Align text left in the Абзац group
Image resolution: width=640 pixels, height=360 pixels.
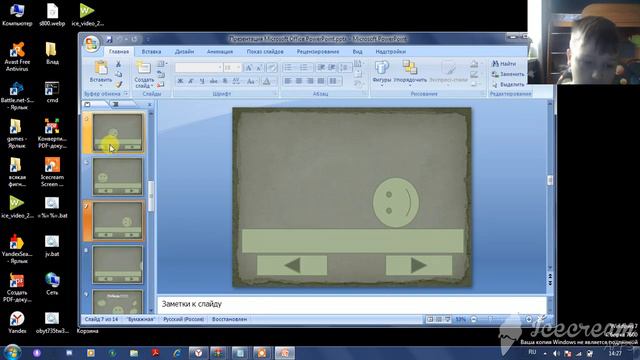(288, 81)
